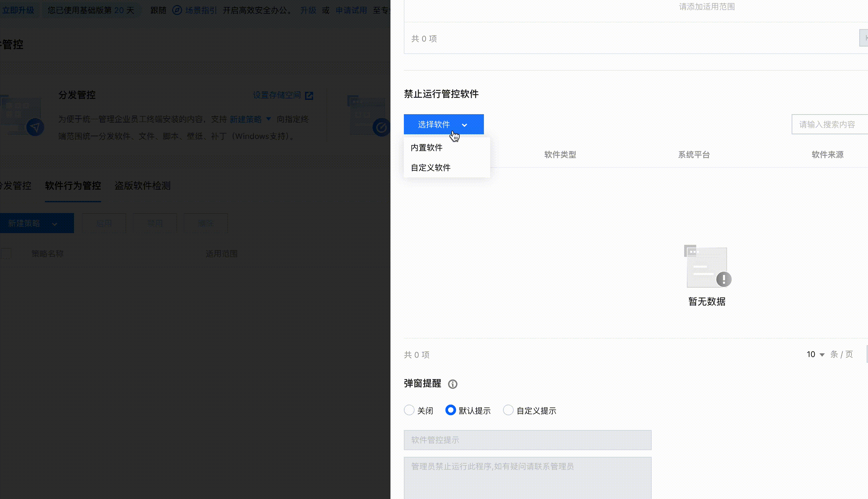Click the 申请试用 link in banner
868x499 pixels.
click(x=351, y=10)
